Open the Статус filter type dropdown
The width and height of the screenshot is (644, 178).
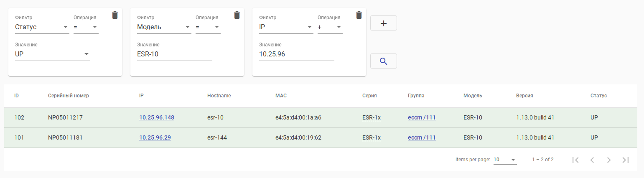[42, 28]
